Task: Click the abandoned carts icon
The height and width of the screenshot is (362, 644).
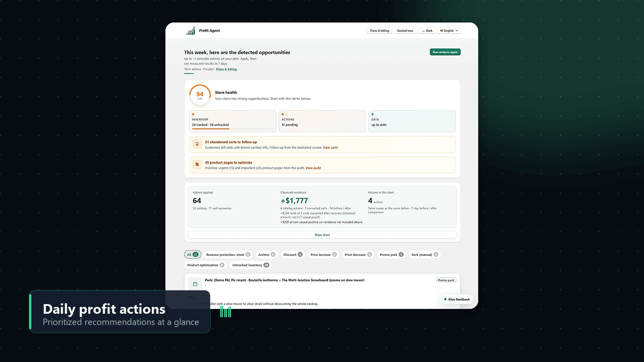Action: [x=197, y=144]
